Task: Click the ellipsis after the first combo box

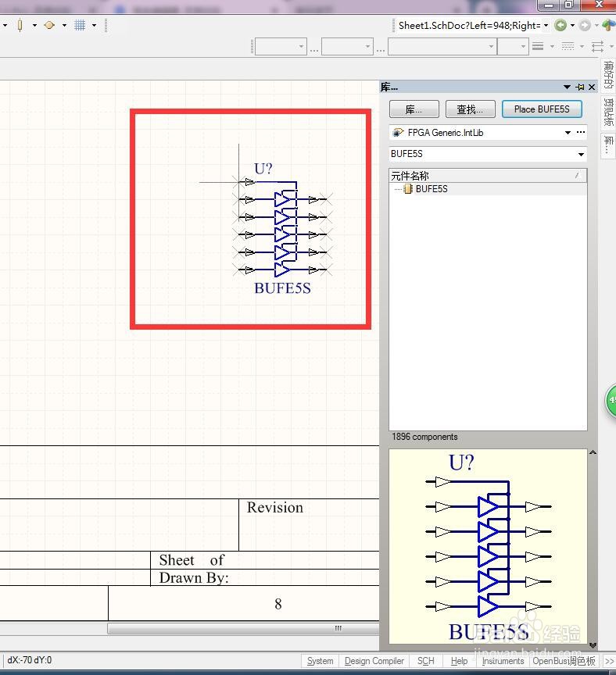Action: [314, 48]
